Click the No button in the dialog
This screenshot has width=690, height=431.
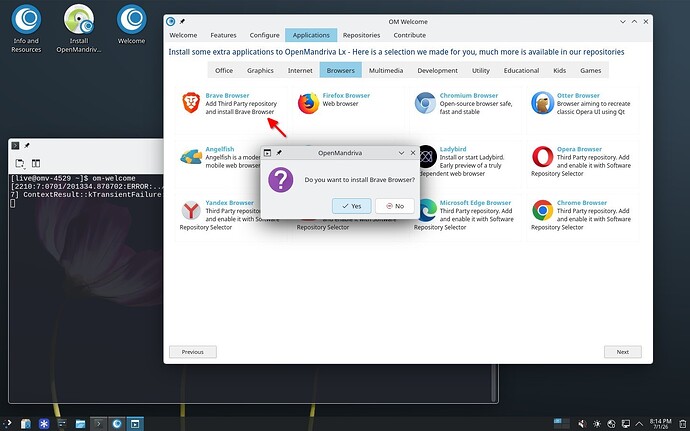point(395,206)
